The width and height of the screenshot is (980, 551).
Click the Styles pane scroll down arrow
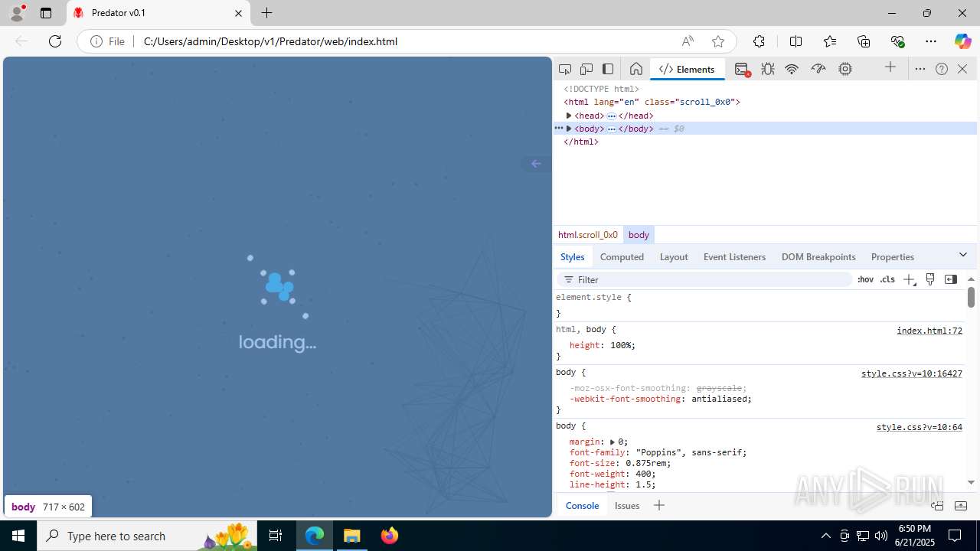tap(971, 483)
